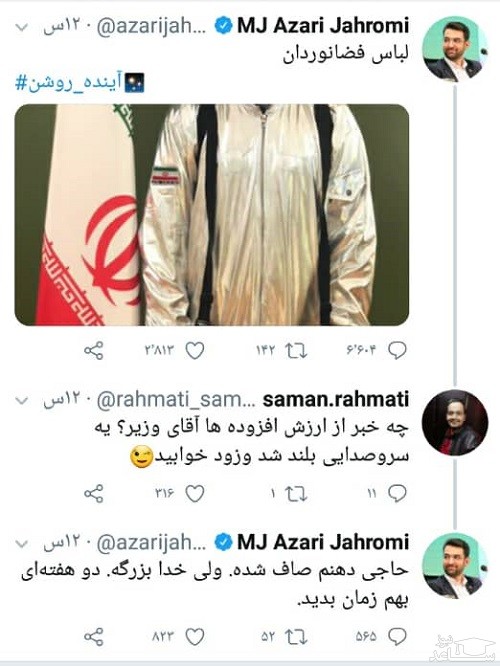
Task: Retweet the astronaut suit tweet
Action: [x=296, y=351]
